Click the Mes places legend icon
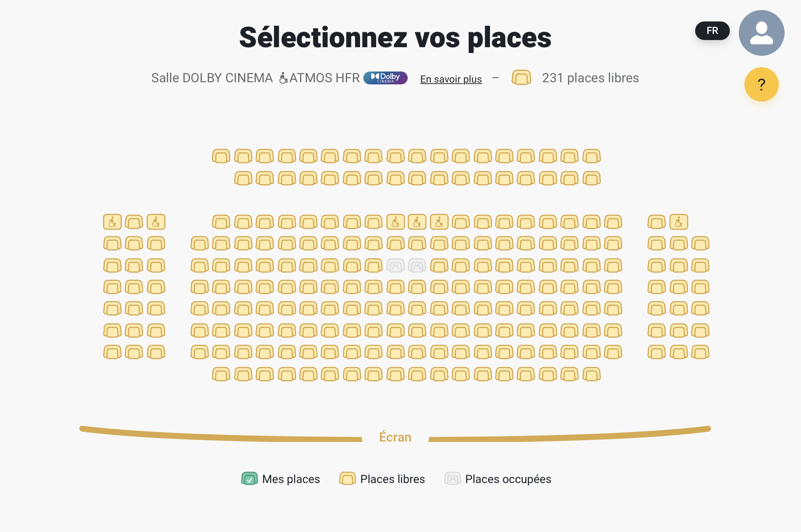This screenshot has width=801, height=532. [x=249, y=478]
